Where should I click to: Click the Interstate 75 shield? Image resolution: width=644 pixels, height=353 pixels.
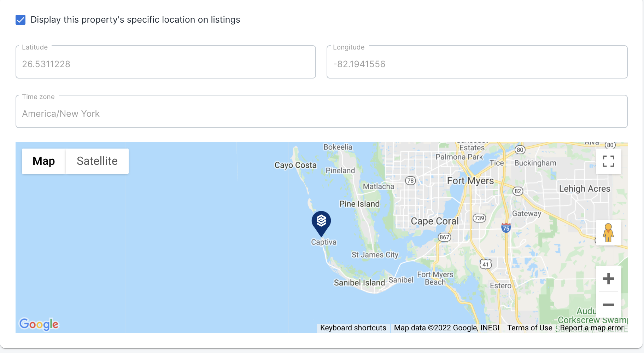tap(506, 227)
